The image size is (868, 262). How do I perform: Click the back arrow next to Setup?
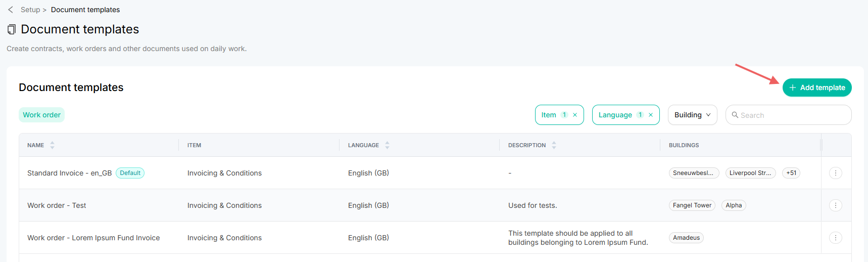[x=11, y=10]
